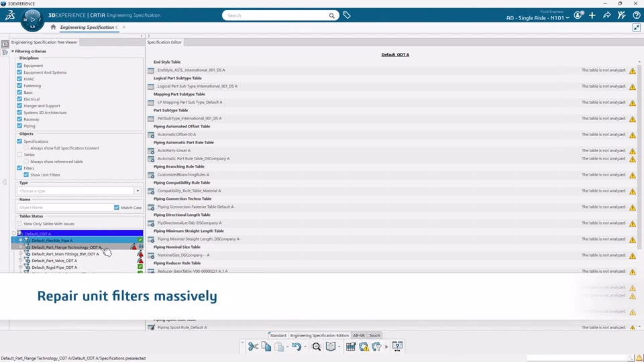
Task: Click the Copy icon in bottom toolbar
Action: (x=266, y=347)
